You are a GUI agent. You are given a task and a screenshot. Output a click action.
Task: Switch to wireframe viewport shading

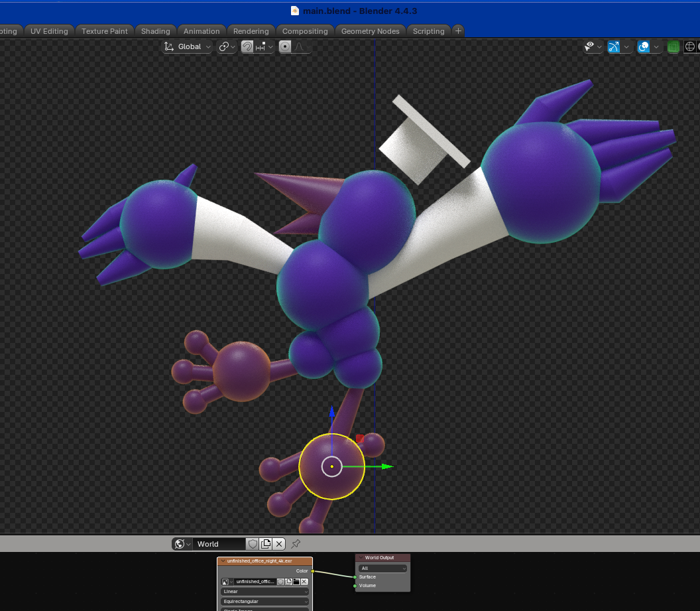pyautogui.click(x=690, y=46)
